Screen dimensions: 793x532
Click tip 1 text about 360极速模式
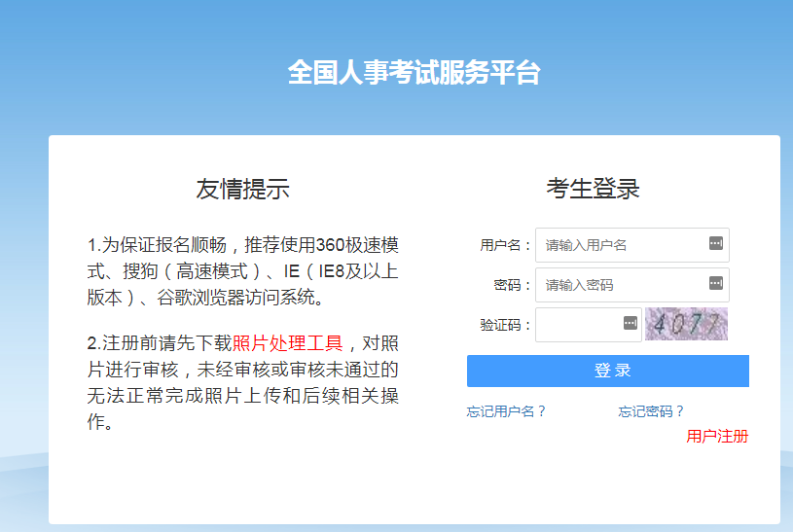point(242,271)
